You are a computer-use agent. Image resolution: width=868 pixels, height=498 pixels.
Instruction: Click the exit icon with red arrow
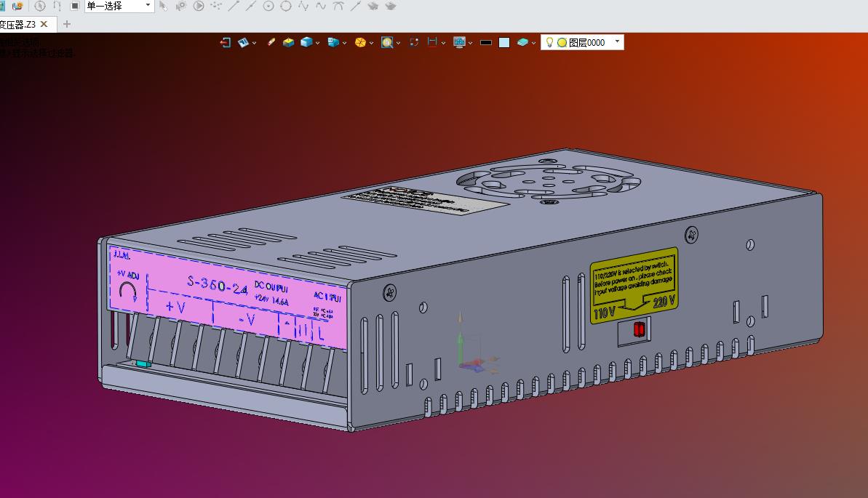(225, 43)
